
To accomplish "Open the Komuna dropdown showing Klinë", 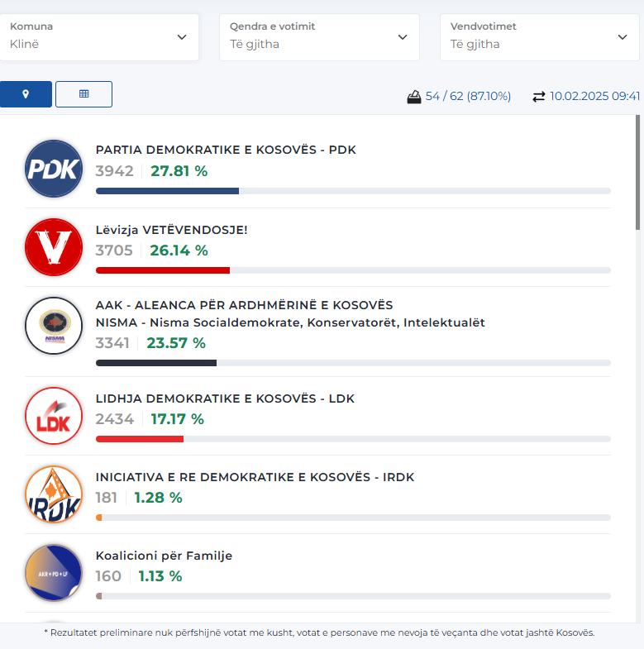I will [x=99, y=37].
